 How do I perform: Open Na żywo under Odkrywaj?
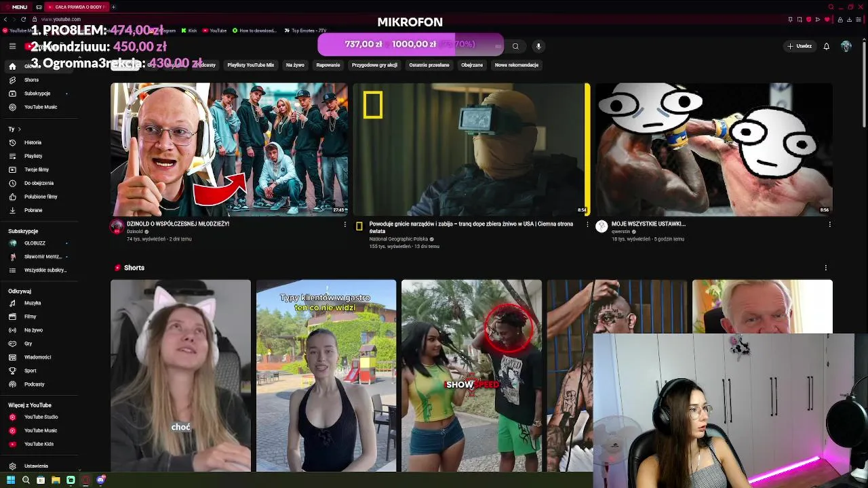38,330
